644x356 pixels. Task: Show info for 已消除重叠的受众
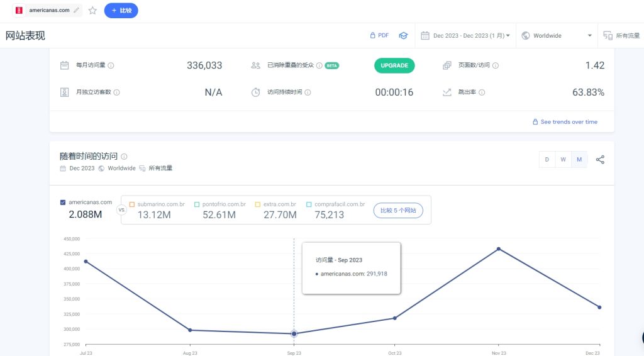pyautogui.click(x=319, y=65)
